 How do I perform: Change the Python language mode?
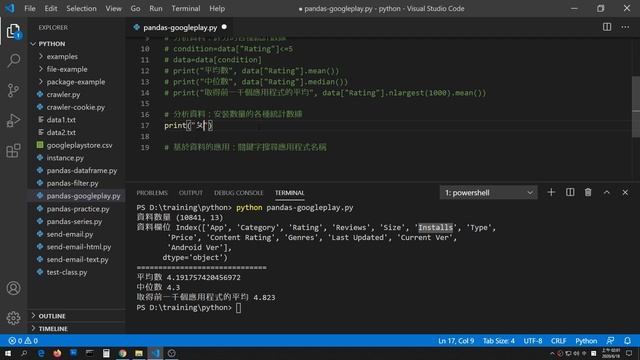point(586,340)
